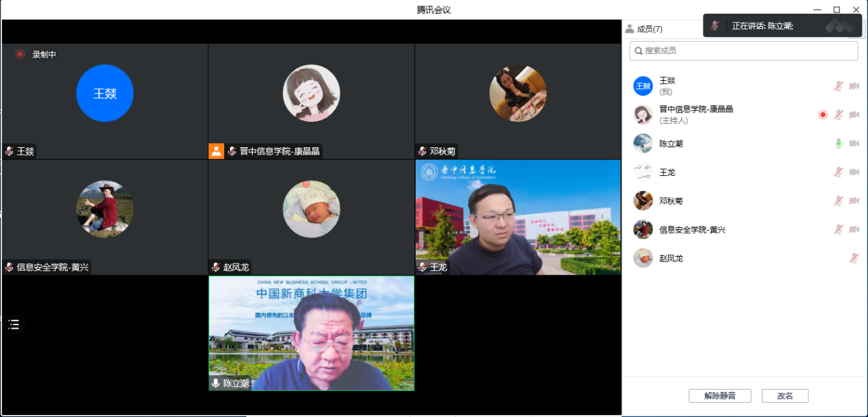Click the muted mic icon in speaking notification
Screen dimensions: 868x417
715,26
